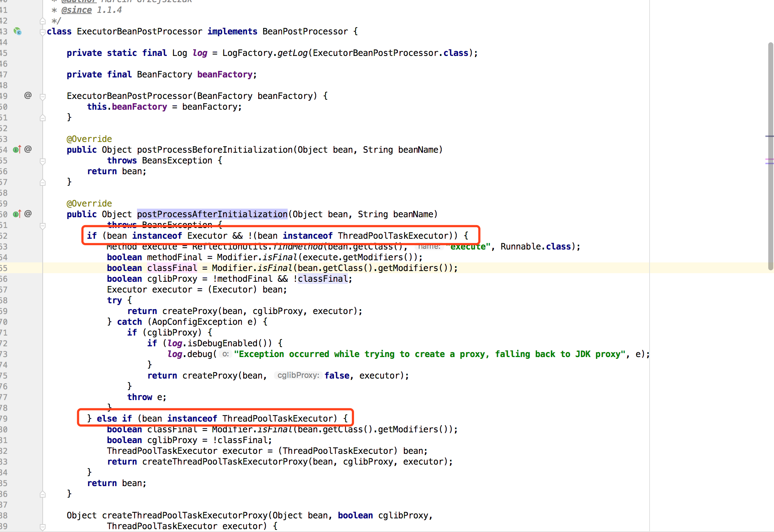Click implements-method icon for postProcessAfterInitialization
This screenshot has width=774, height=532.
[17, 214]
